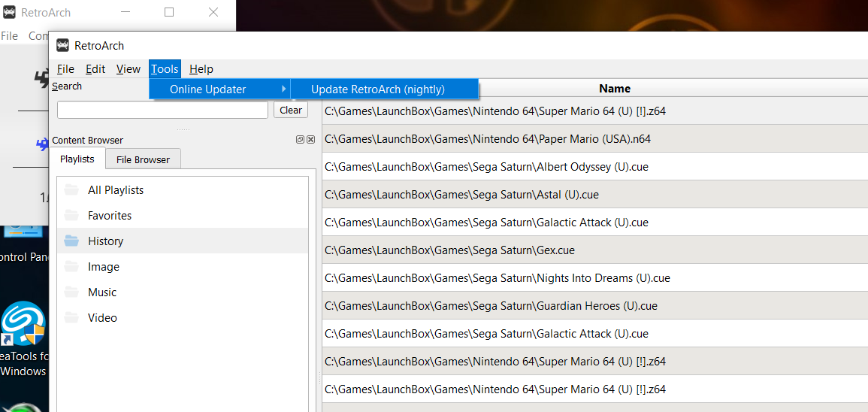This screenshot has height=412, width=868.
Task: Maximize the background RetroArch window
Action: [x=169, y=12]
